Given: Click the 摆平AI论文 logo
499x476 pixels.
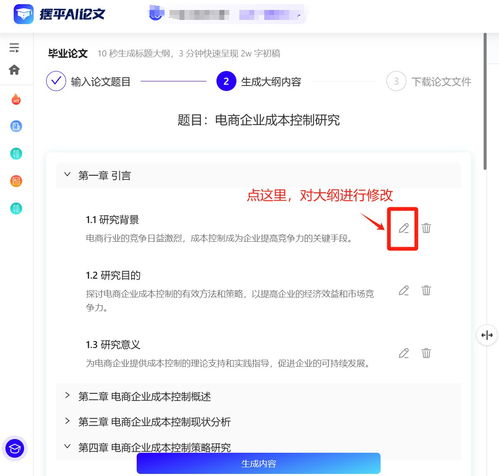Looking at the screenshot, I should coord(59,14).
